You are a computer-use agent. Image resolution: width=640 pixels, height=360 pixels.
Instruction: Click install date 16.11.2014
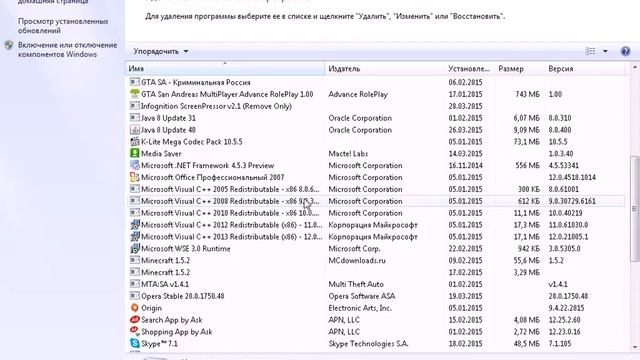point(465,165)
